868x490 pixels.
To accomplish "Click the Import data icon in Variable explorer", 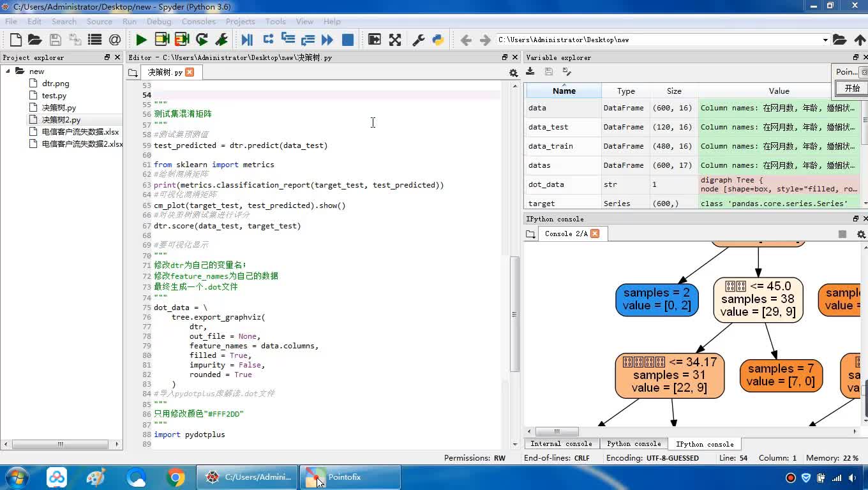I will pos(530,71).
